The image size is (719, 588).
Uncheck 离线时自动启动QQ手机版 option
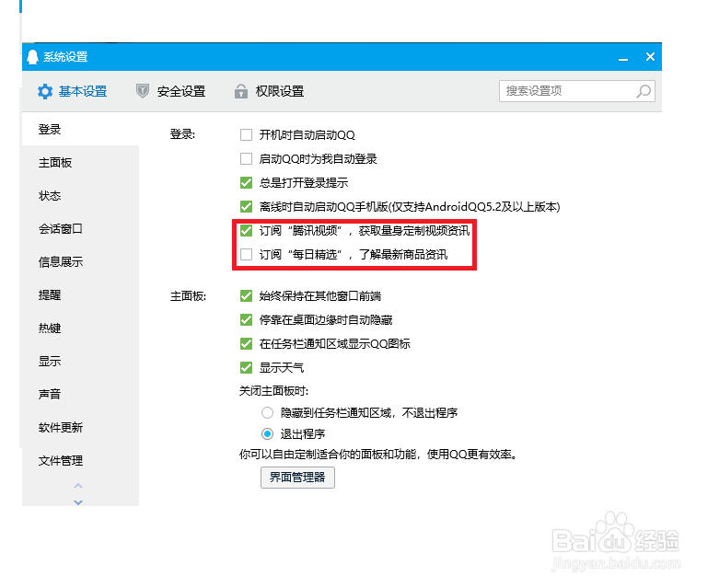pos(246,207)
